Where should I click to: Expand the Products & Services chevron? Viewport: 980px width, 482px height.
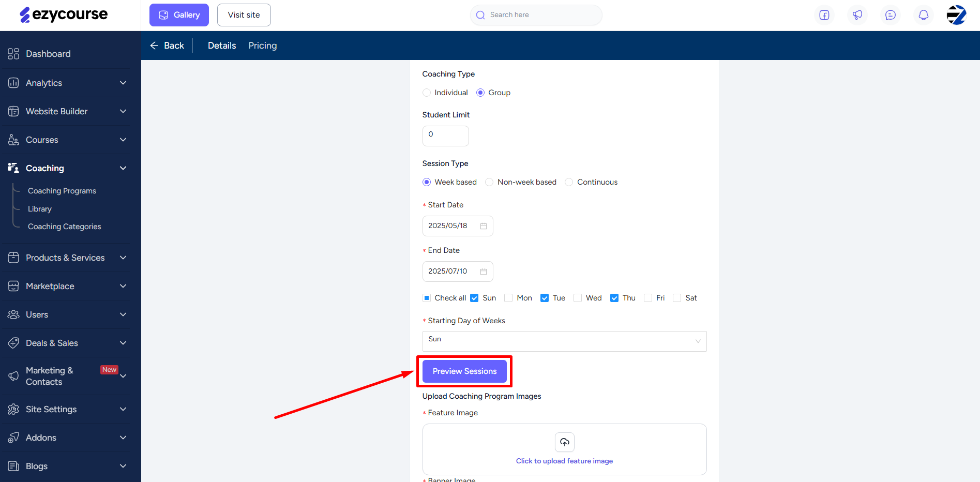click(x=123, y=258)
